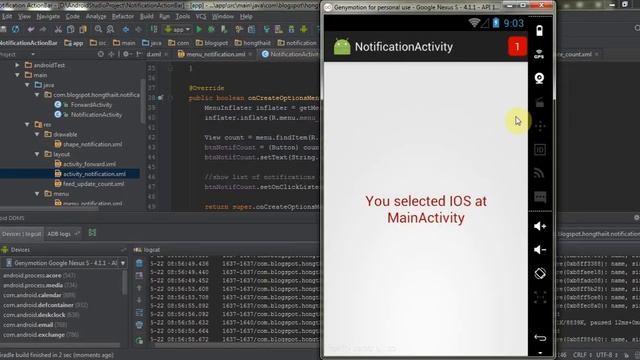Collapse the main folder
Screen dimensions: 640x360
click(x=18, y=75)
